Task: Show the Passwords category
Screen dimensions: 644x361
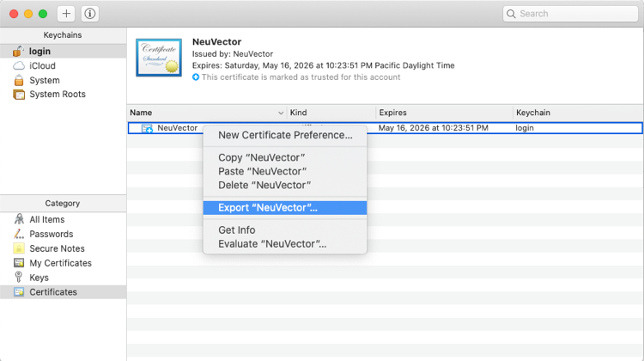Action: pos(51,234)
